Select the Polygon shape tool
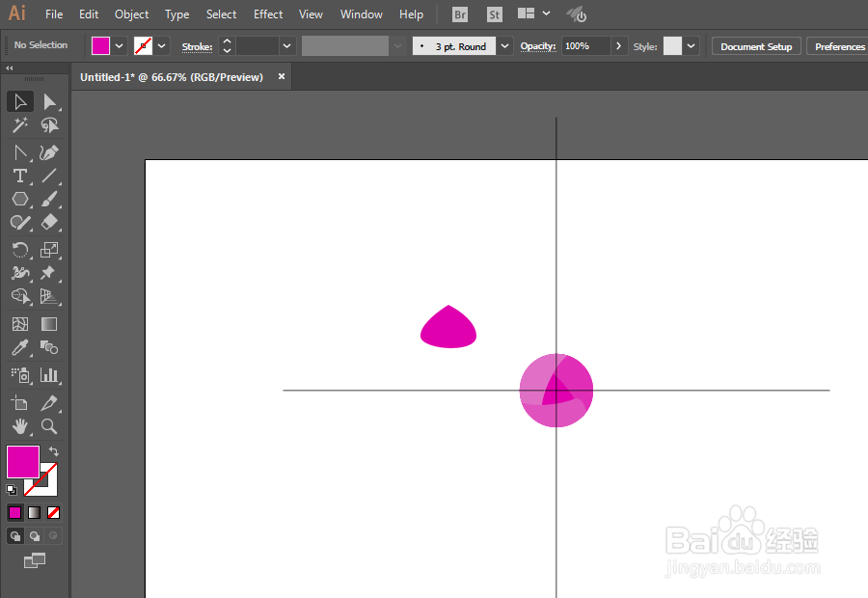This screenshot has height=598, width=868. coord(20,200)
